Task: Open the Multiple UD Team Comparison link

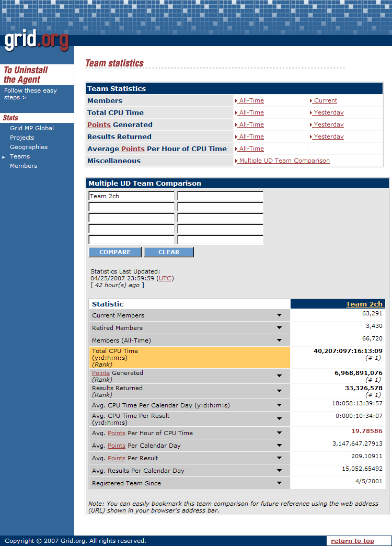Action: 284,161
